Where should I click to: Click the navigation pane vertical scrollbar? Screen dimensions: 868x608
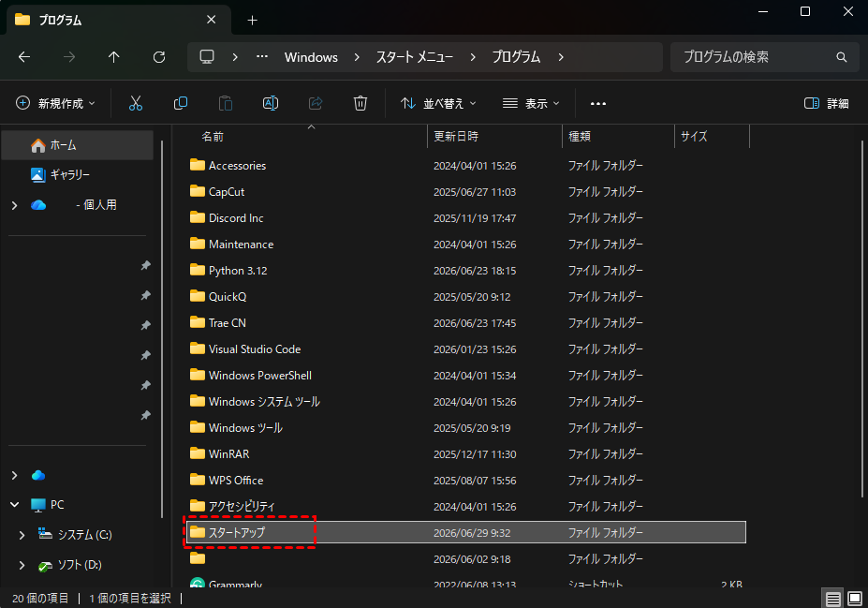[x=162, y=330]
